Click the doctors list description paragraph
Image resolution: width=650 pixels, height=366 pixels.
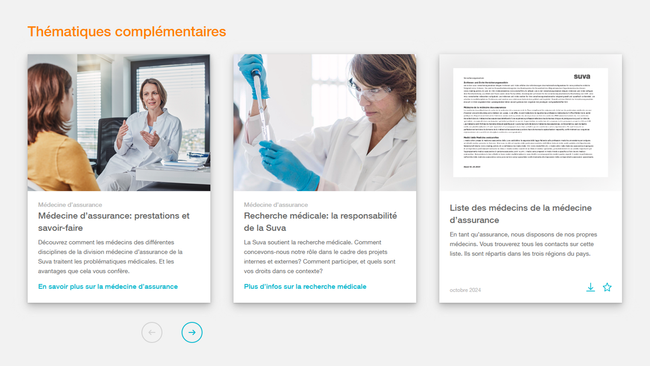coord(523,244)
